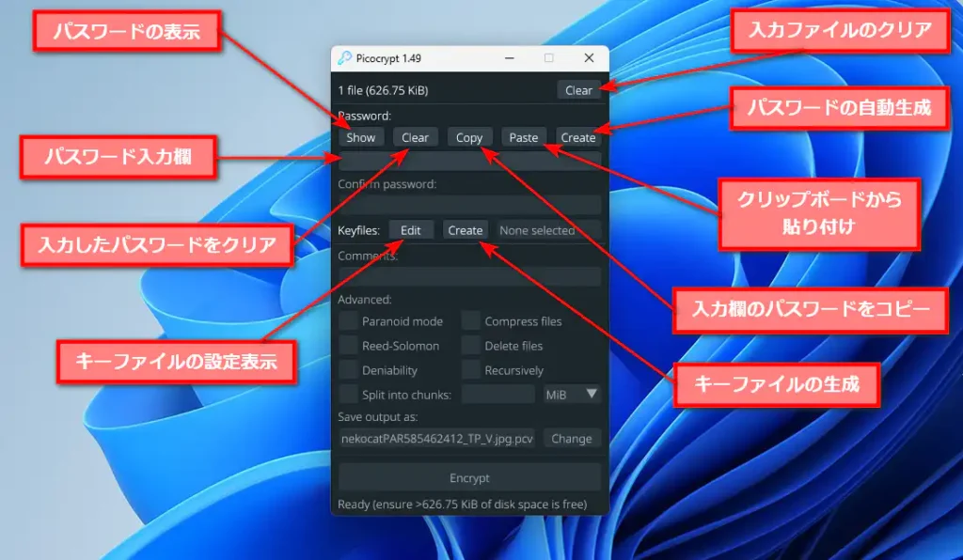Enable Compress files option

click(471, 320)
